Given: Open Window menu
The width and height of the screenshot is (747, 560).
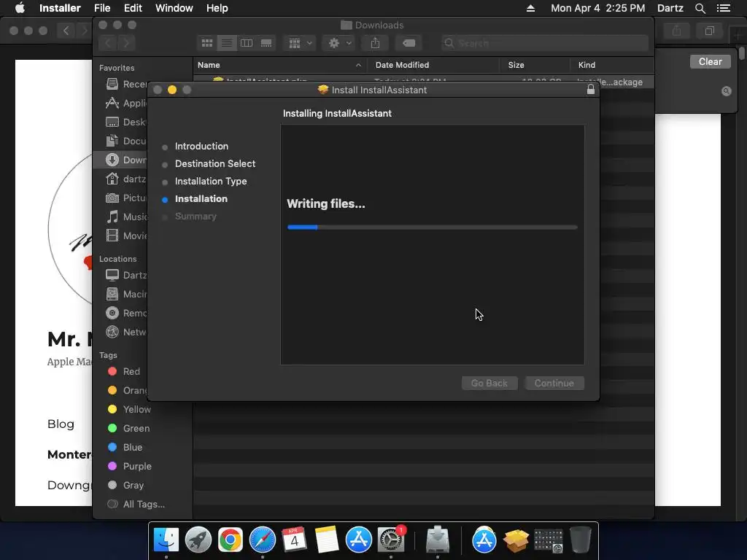Looking at the screenshot, I should coord(174,8).
